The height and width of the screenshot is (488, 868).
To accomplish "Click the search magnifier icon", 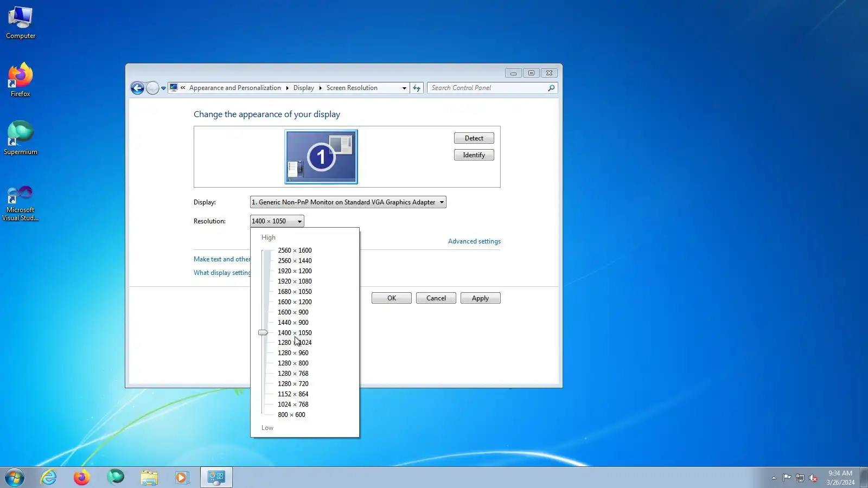I will [551, 88].
